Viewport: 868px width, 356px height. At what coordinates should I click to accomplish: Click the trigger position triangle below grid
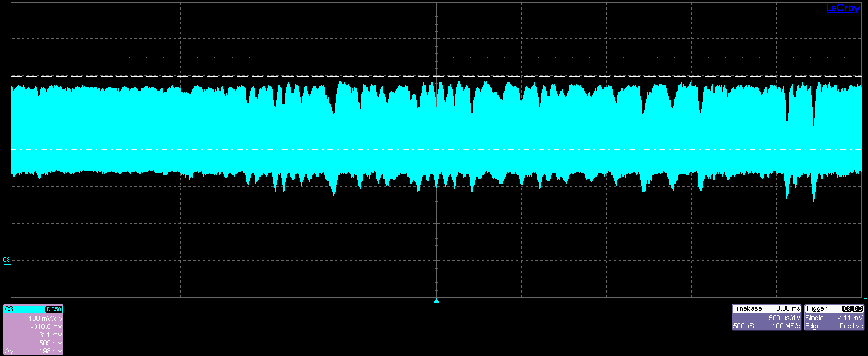pos(436,301)
